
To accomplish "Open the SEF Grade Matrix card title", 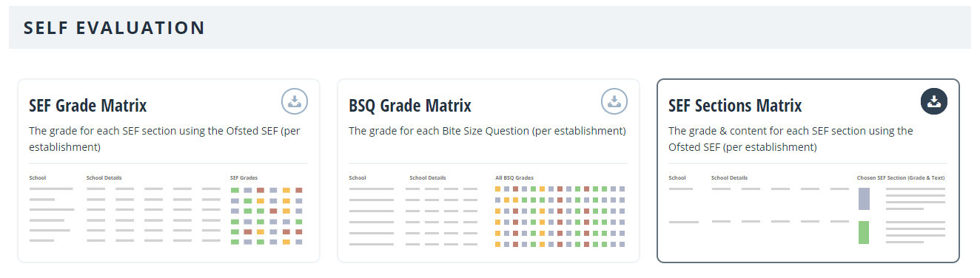I will click(x=87, y=106).
